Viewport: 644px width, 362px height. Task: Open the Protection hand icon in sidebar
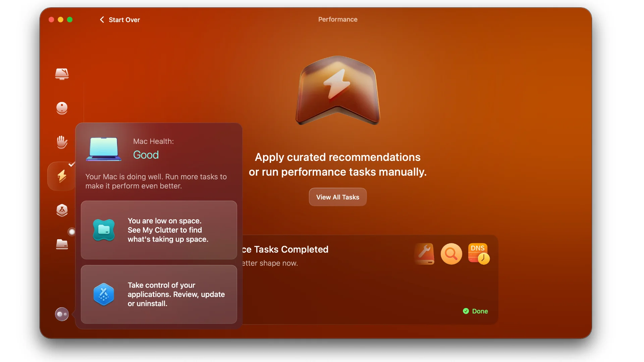click(x=62, y=142)
